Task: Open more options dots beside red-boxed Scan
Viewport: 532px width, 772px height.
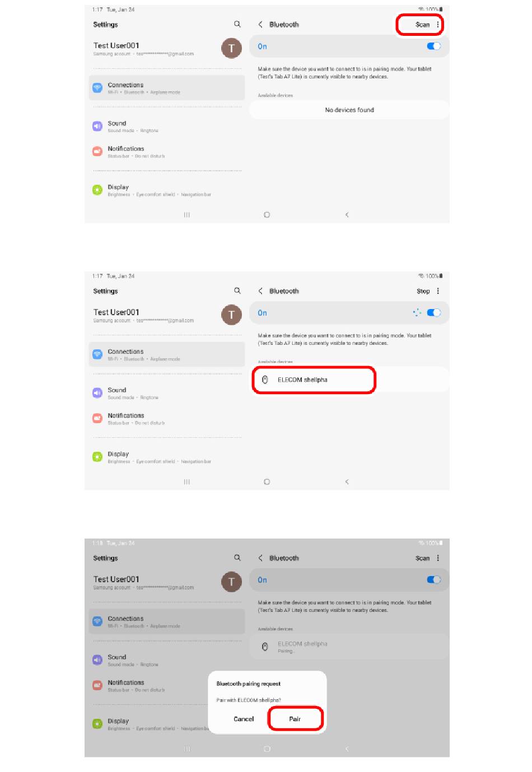Action: click(x=438, y=25)
